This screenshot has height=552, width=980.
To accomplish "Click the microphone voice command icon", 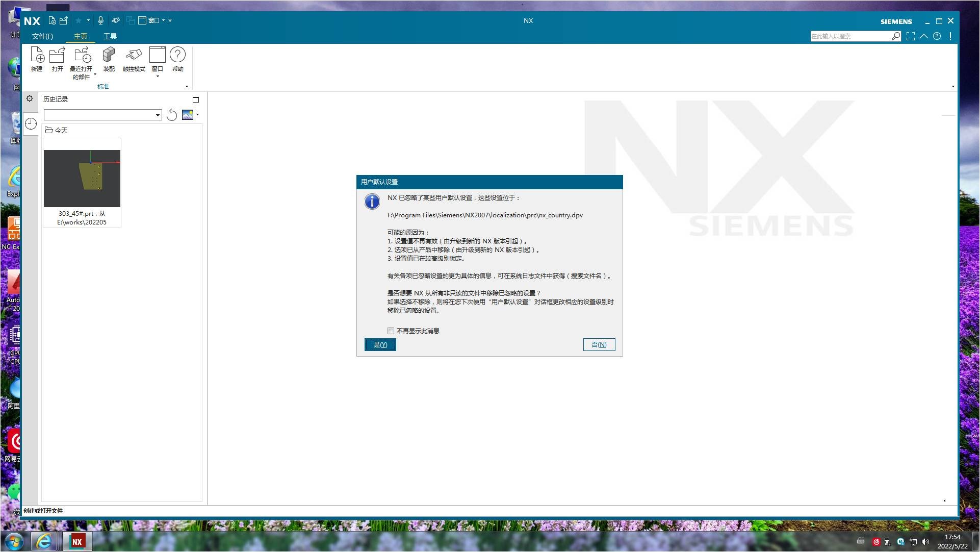I will 100,20.
